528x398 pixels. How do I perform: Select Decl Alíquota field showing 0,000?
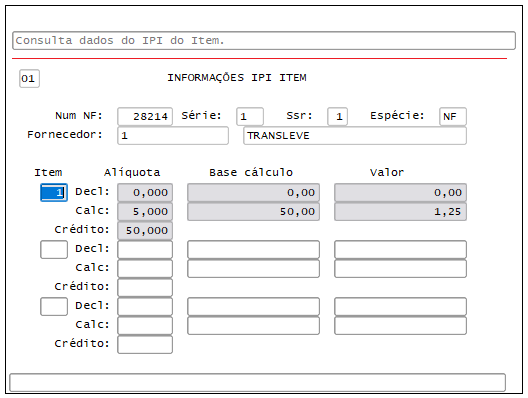(145, 193)
